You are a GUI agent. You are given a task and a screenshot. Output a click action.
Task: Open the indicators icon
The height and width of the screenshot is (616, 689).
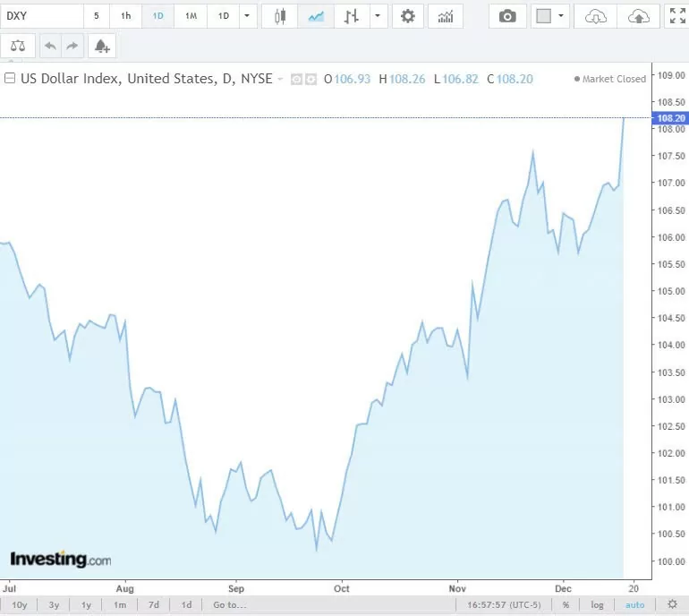[445, 16]
